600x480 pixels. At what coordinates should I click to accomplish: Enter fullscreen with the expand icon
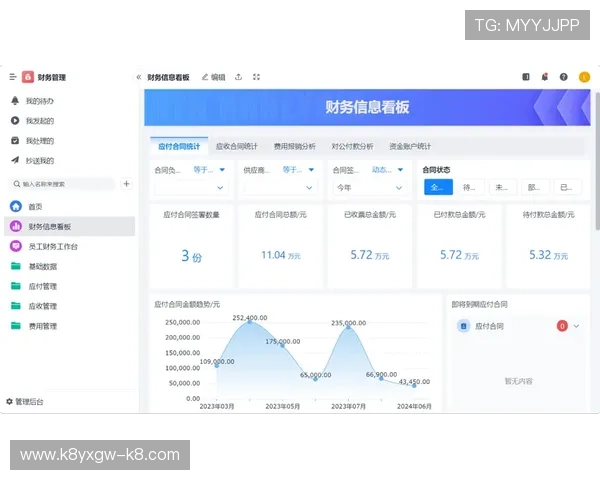256,77
